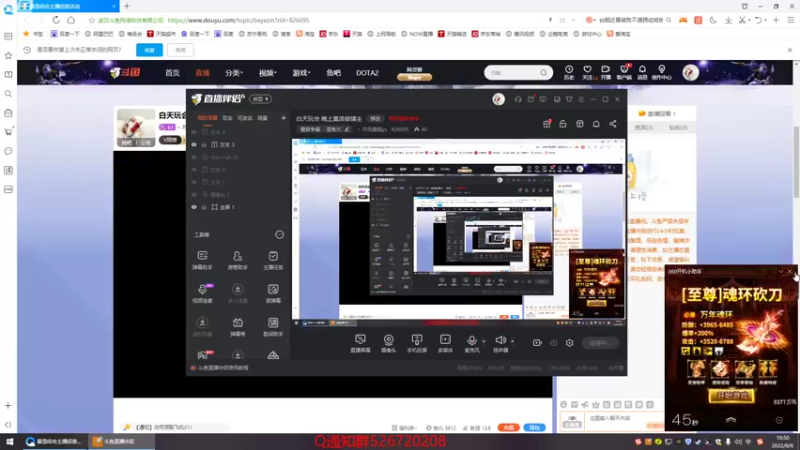
Task: Open the hamburger menu in companion title bar
Action: 581,99
